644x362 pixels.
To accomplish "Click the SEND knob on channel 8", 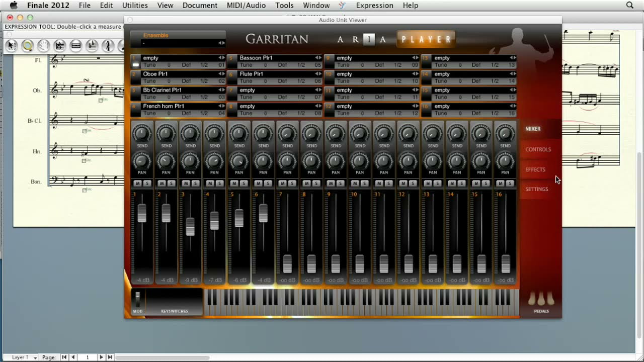I will pos(311,133).
